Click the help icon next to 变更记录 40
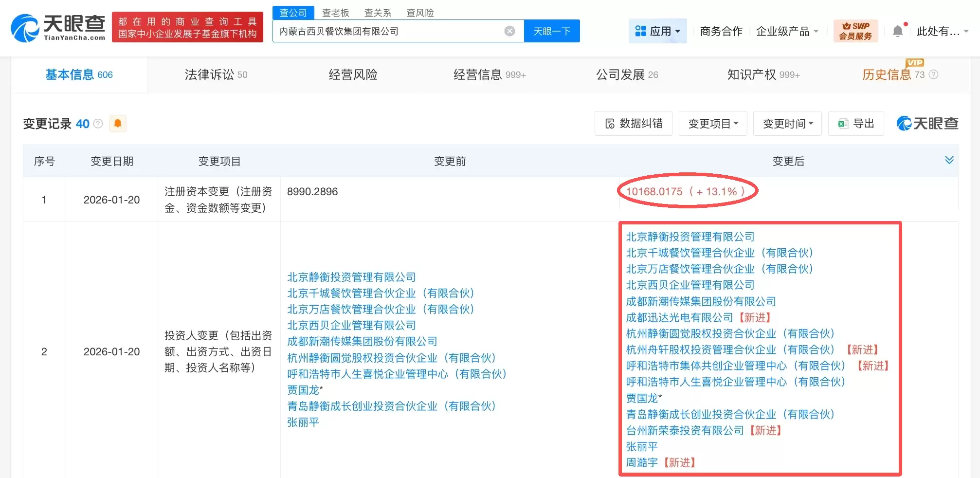Screen dimensions: 980x478 point(98,124)
